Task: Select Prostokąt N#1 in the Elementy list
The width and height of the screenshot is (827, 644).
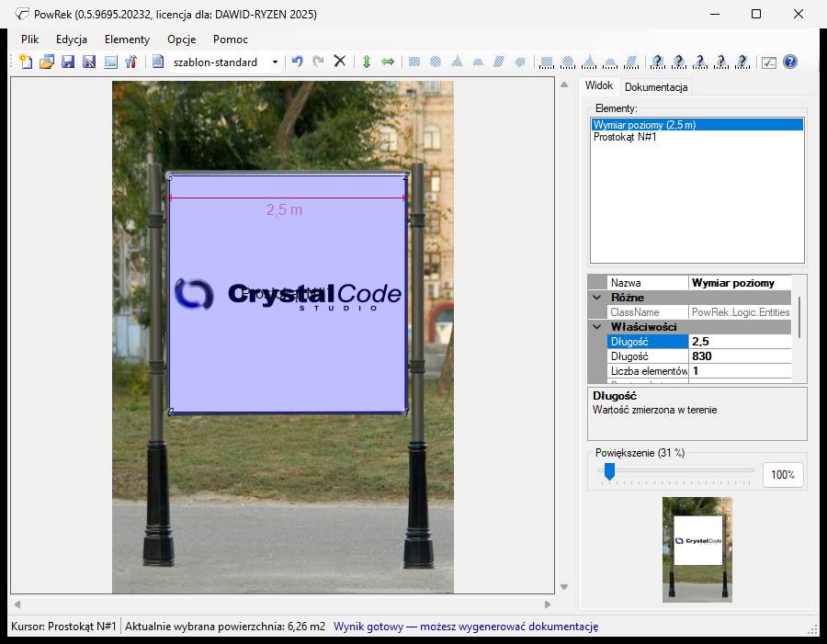Action: click(697, 137)
